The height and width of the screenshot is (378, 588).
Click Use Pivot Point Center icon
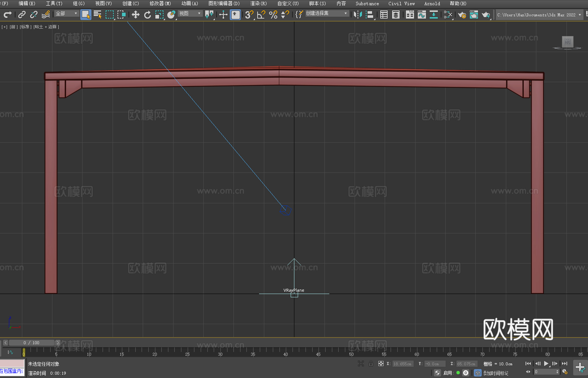[x=209, y=14]
